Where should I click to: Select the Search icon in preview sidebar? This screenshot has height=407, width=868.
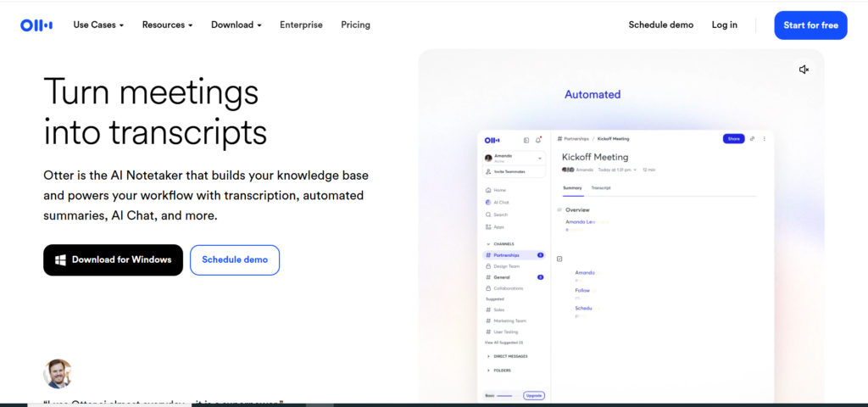488,215
